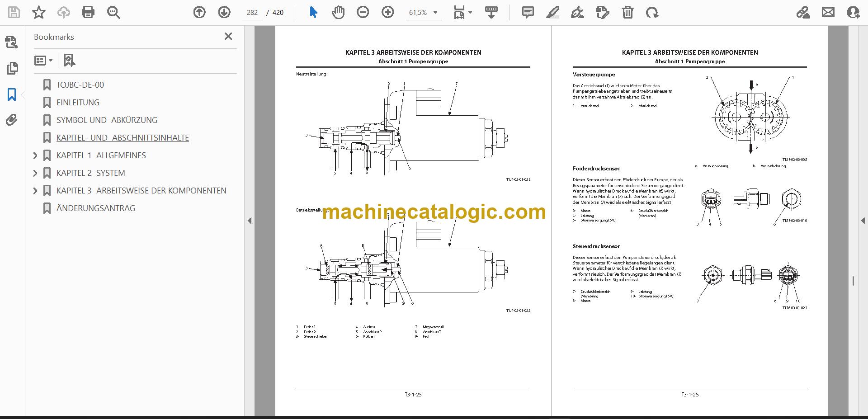The height and width of the screenshot is (419, 868).
Task: Add a sticky note comment
Action: (528, 12)
